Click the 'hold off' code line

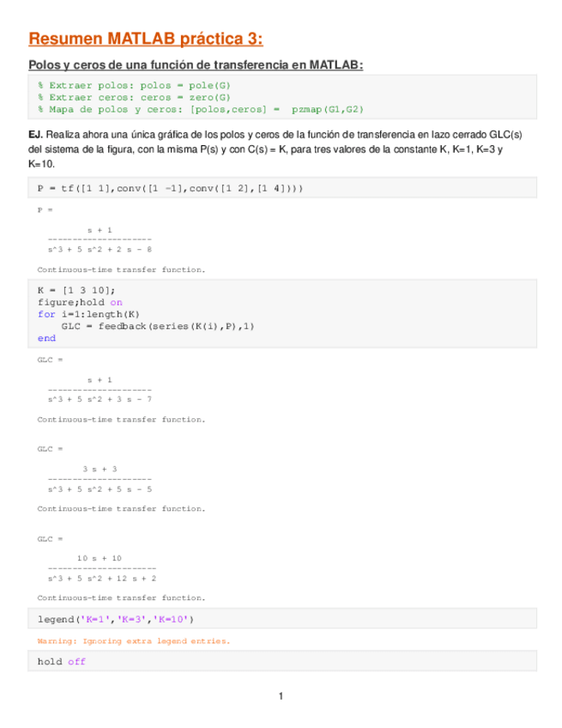(62, 662)
